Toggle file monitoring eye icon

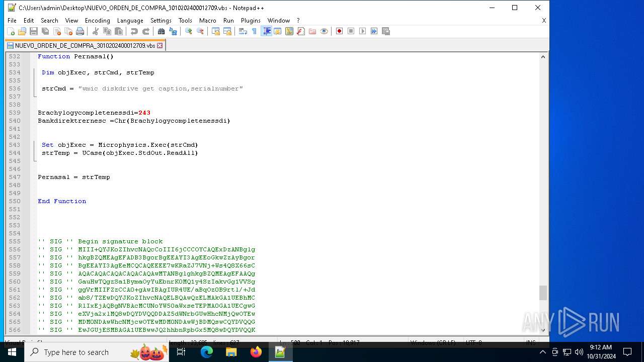click(x=324, y=31)
